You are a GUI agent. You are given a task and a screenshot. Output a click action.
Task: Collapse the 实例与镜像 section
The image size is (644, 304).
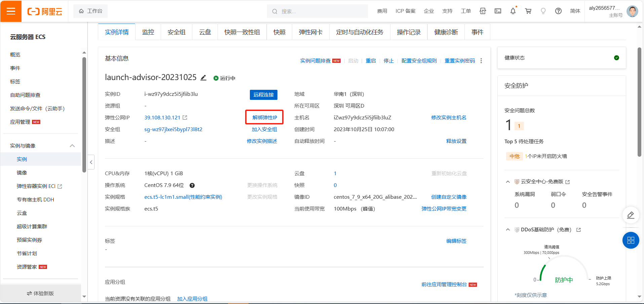pos(72,146)
